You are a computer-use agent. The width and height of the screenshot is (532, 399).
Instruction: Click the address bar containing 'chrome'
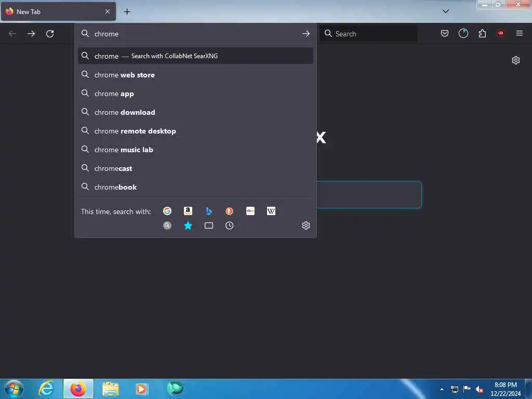coord(195,34)
